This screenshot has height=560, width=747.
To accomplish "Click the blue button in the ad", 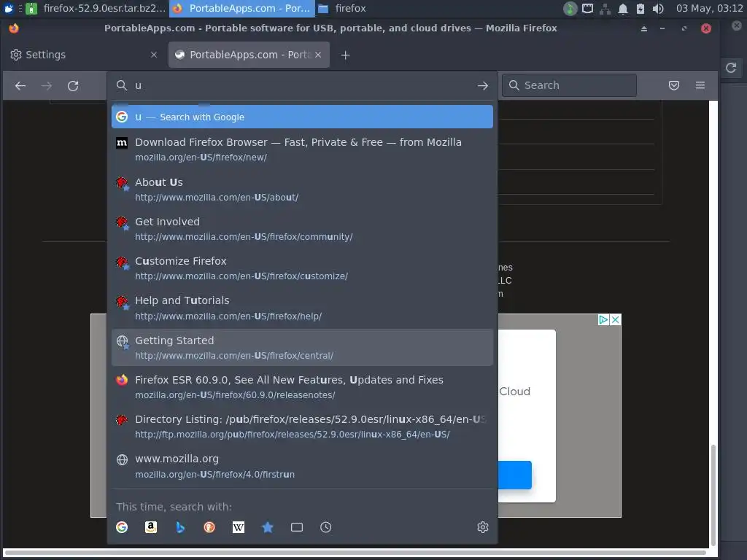I will click(x=514, y=475).
